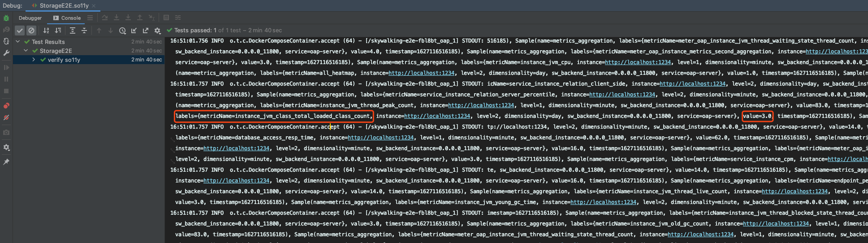This screenshot has height=243, width=868.
Task: Select the StorageE2E test class row
Action: point(89,51)
